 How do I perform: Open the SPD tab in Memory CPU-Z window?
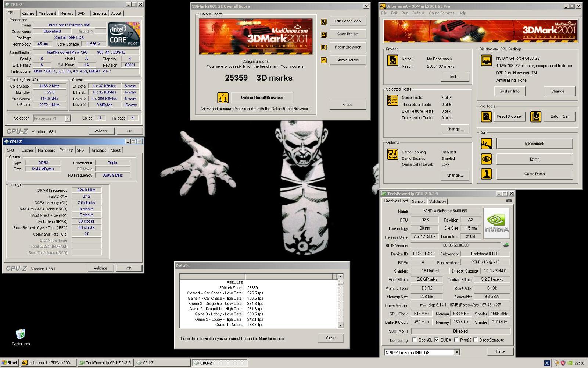click(80, 150)
